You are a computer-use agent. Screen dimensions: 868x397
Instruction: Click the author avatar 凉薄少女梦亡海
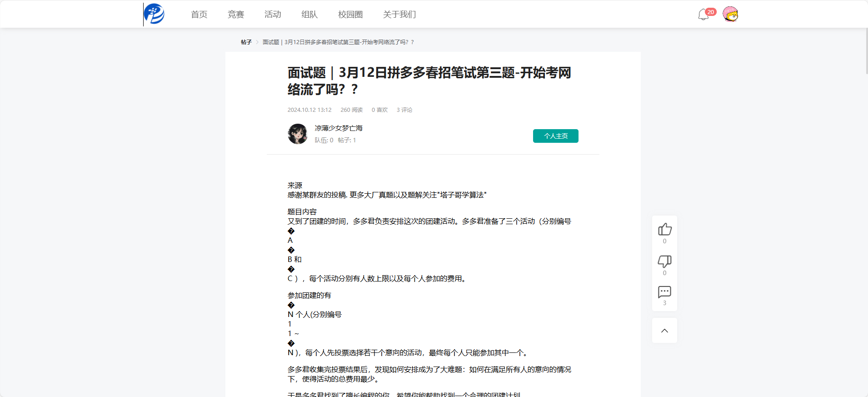click(298, 134)
